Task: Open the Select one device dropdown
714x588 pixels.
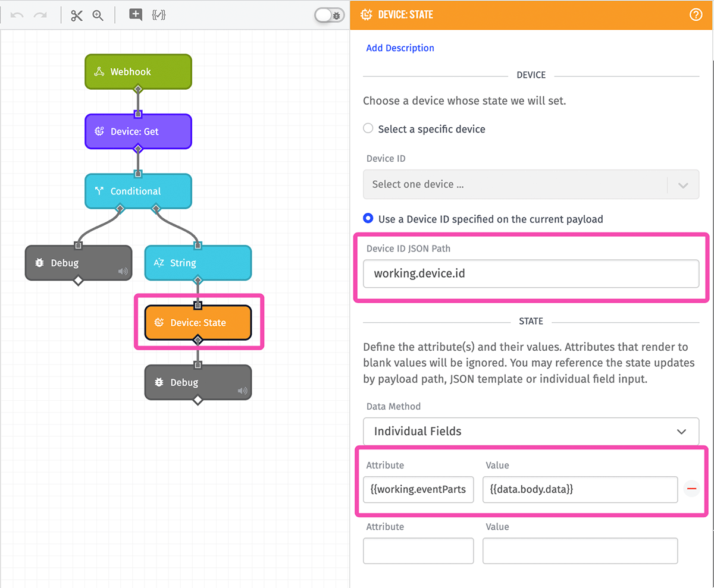Action: [531, 184]
